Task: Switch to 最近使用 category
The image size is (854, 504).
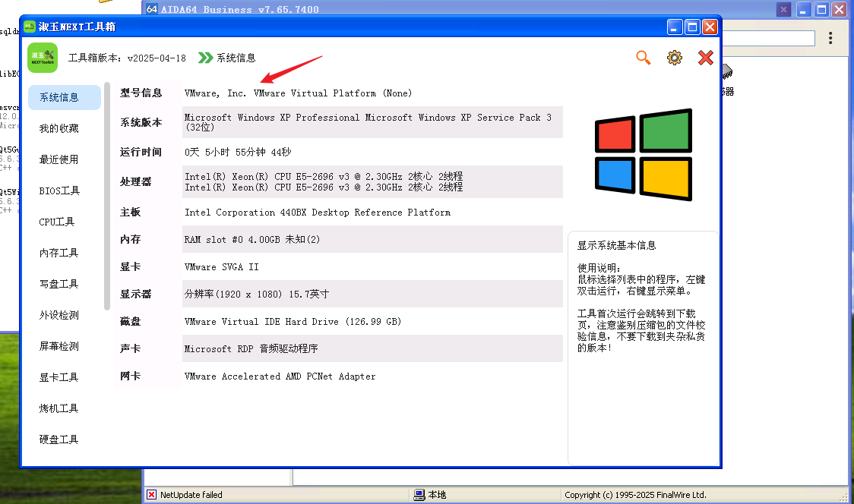Action: tap(59, 159)
